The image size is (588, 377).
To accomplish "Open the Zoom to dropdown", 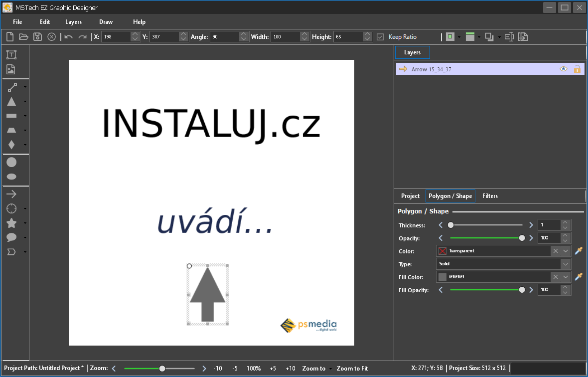I will point(316,369).
